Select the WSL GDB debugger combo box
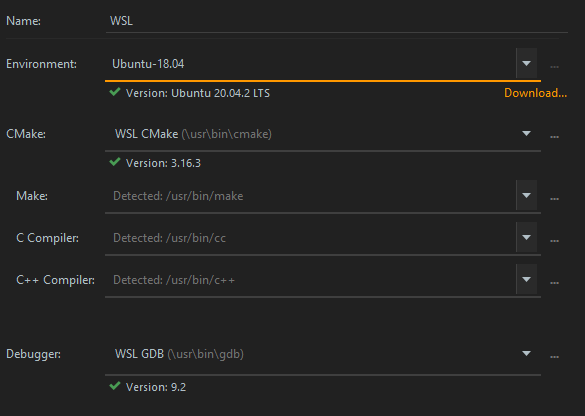Viewport: 585px width, 416px height. [323, 354]
